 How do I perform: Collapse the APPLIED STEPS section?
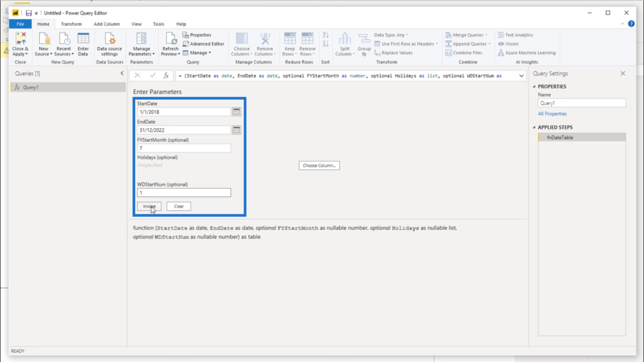click(534, 127)
